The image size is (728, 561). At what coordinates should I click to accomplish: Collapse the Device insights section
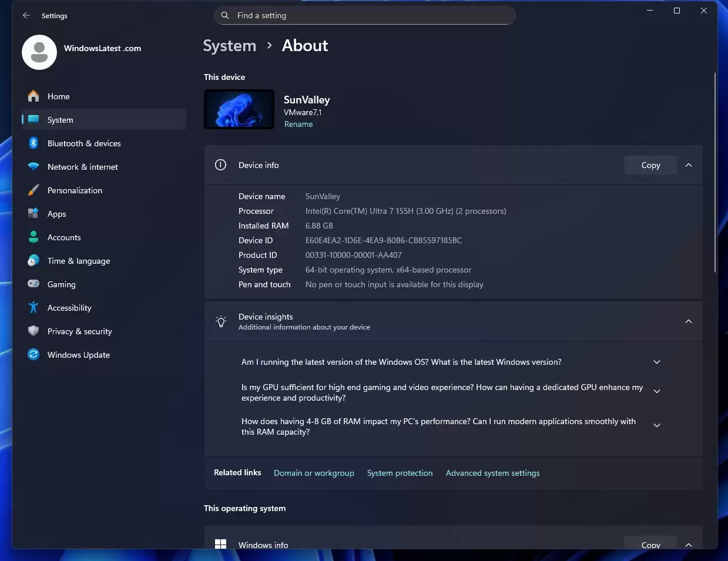point(688,321)
